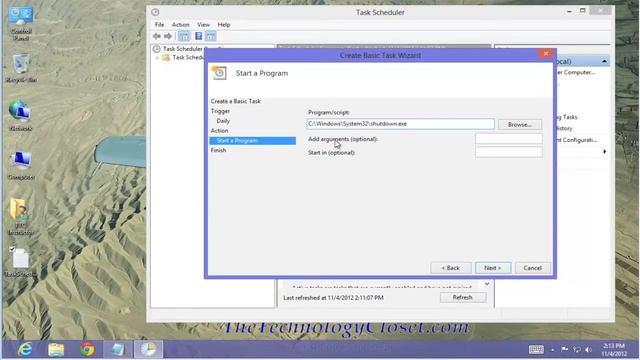Open the View menu
This screenshot has width=640, height=360.
coord(203,24)
